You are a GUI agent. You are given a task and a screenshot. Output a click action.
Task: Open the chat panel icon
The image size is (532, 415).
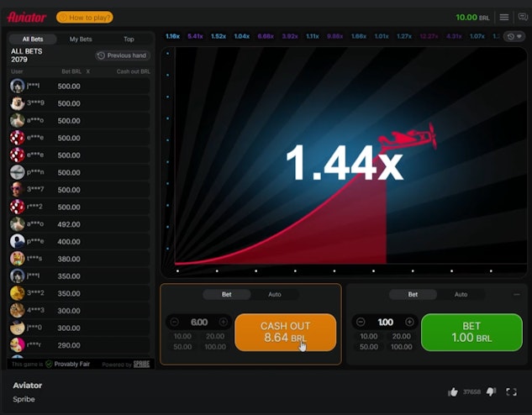522,17
